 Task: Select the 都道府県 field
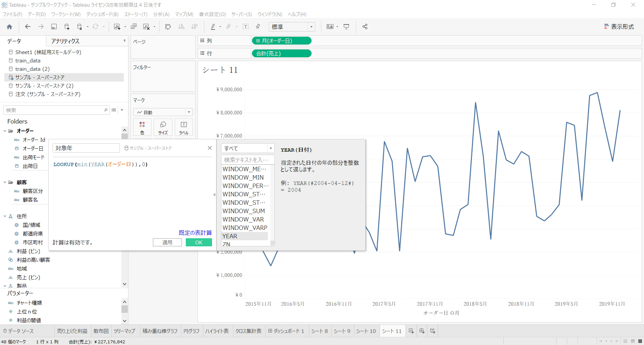33,234
